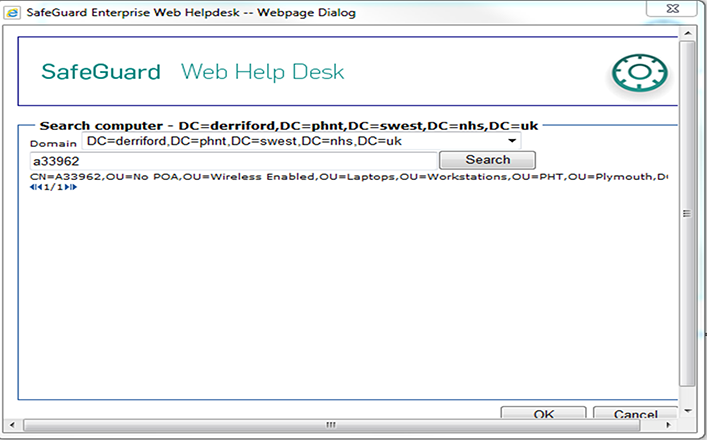Viewport: 707px width, 440px height.
Task: Click the horizontal scrollbar left arrow
Action: click(x=12, y=425)
